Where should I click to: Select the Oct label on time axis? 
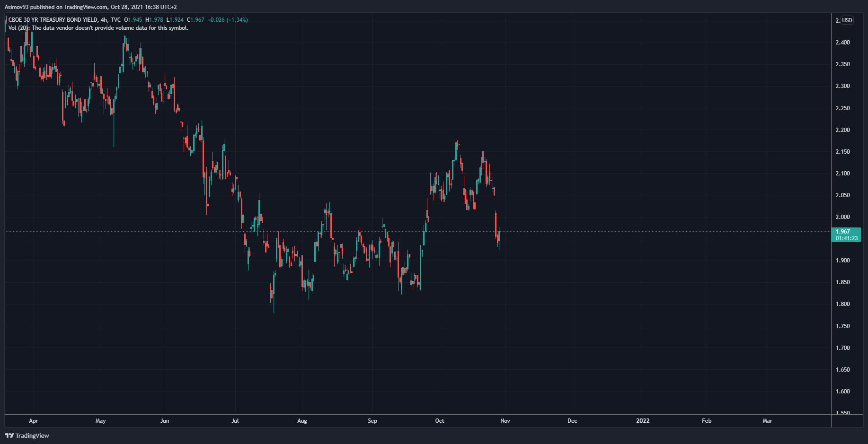coord(440,421)
